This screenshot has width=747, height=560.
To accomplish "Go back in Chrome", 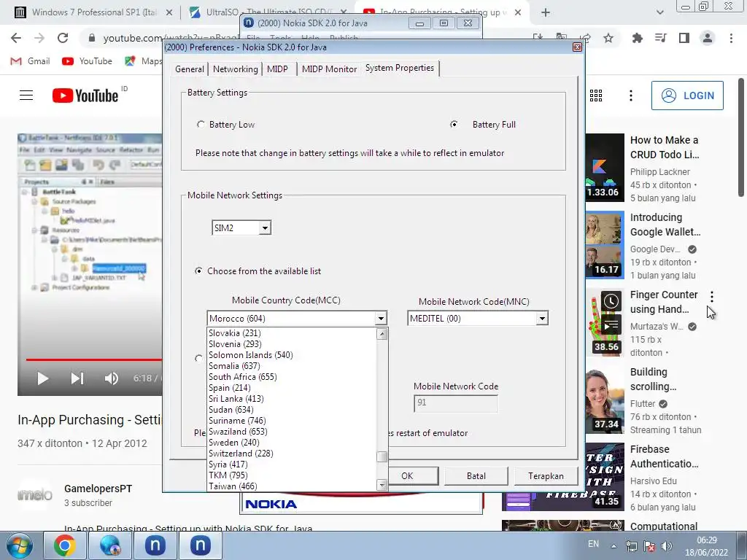I will pyautogui.click(x=16, y=38).
